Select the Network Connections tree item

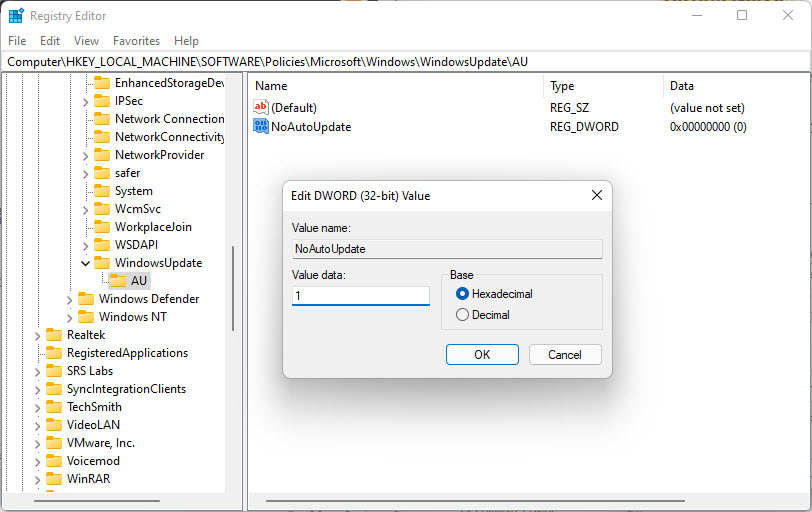point(169,119)
